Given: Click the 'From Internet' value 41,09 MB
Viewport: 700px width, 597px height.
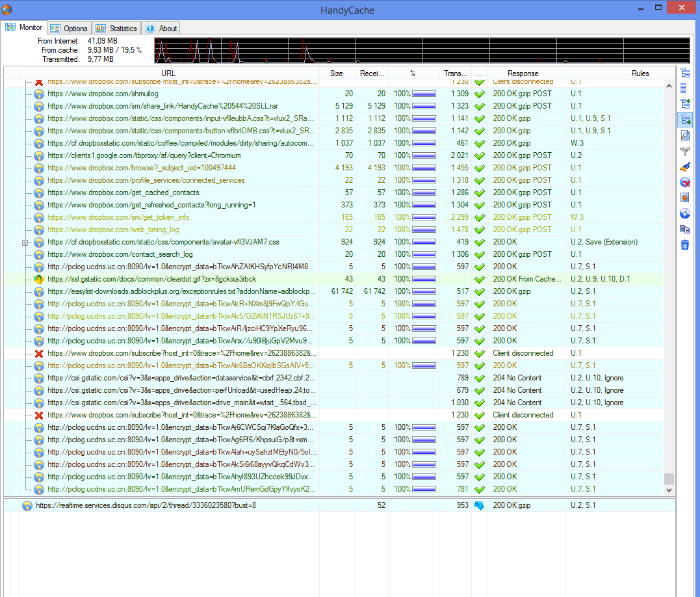Looking at the screenshot, I should click(x=102, y=40).
